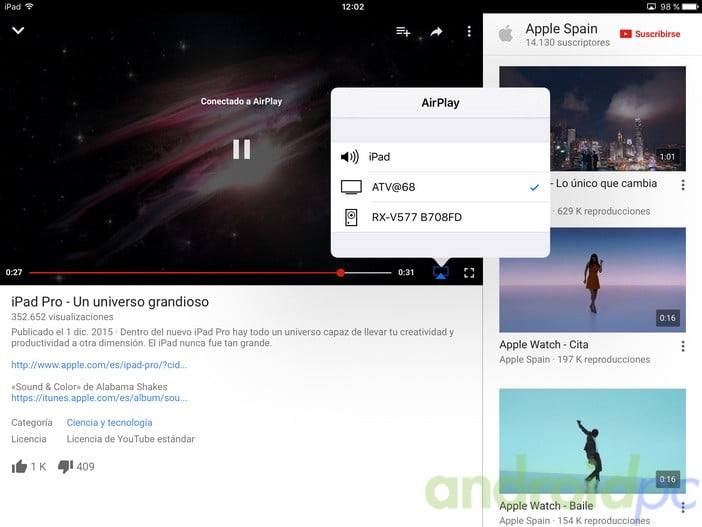This screenshot has height=527, width=702.
Task: Click the Licencia de YouTube estándar text
Action: (131, 439)
